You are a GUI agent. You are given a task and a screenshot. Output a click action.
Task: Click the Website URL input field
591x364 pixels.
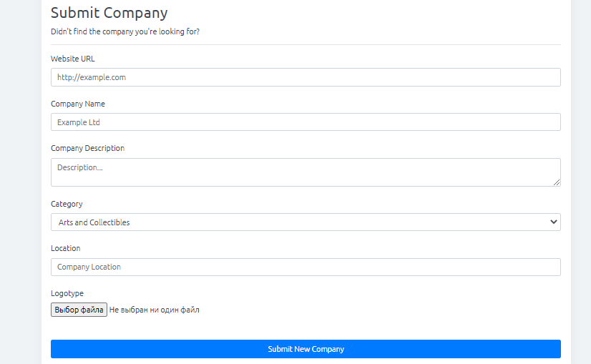coord(306,77)
